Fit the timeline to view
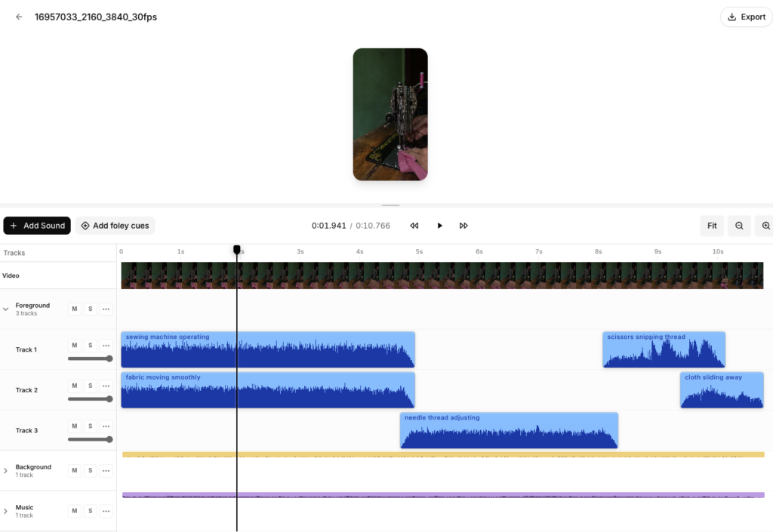The height and width of the screenshot is (532, 773). [x=712, y=226]
